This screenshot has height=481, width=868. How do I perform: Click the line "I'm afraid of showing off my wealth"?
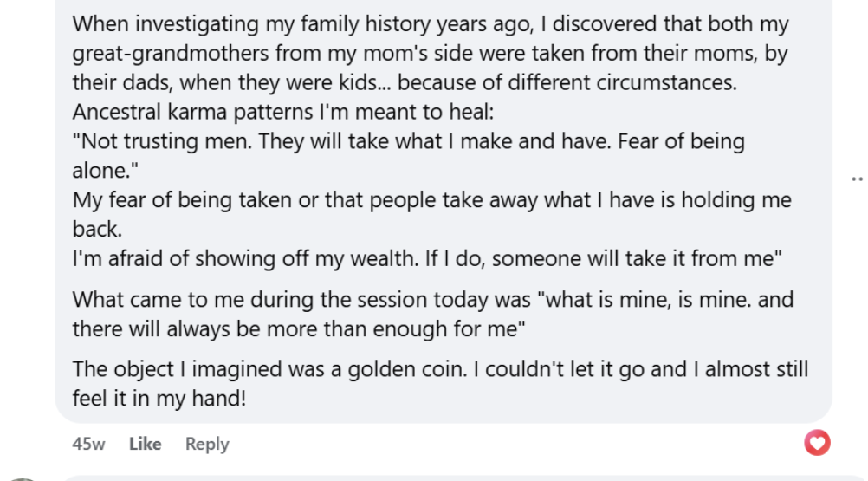click(428, 258)
